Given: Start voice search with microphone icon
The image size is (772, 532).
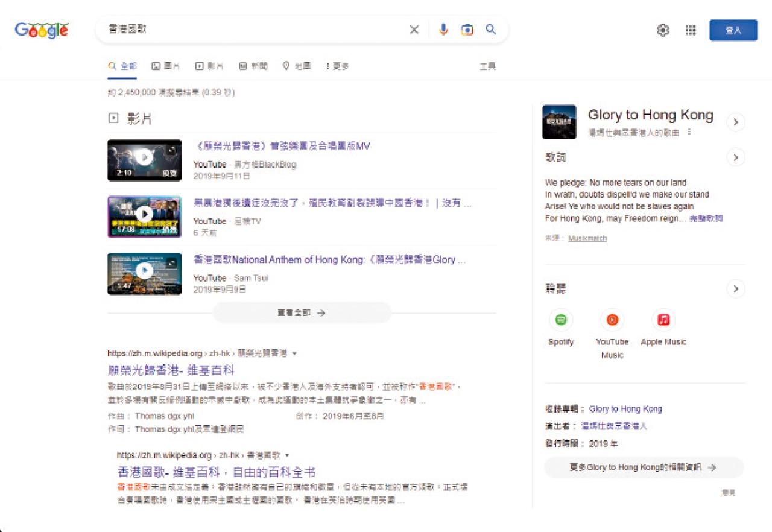Looking at the screenshot, I should point(443,30).
